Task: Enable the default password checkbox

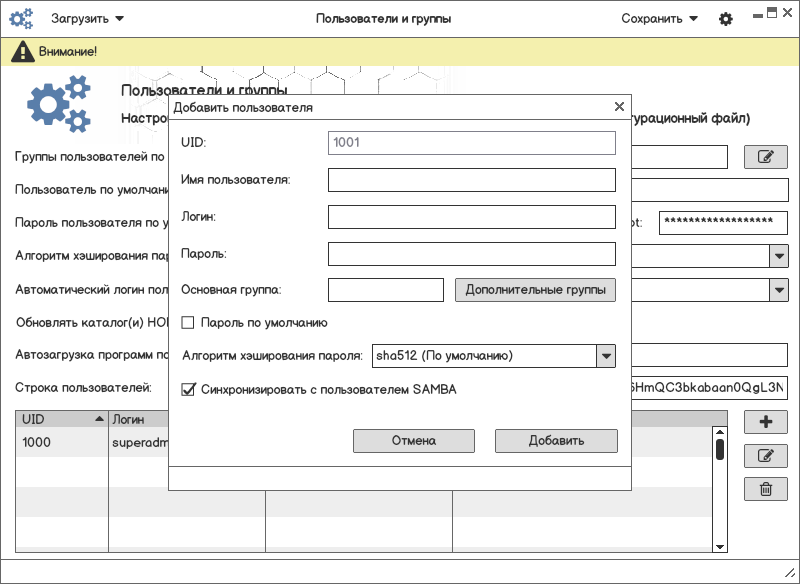Action: click(x=188, y=323)
